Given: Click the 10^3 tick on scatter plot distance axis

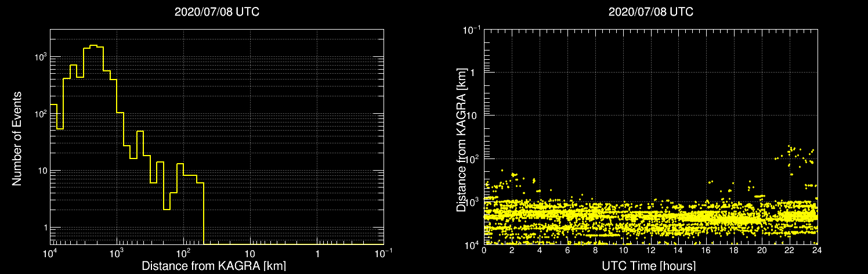Looking at the screenshot, I should coord(473,201).
